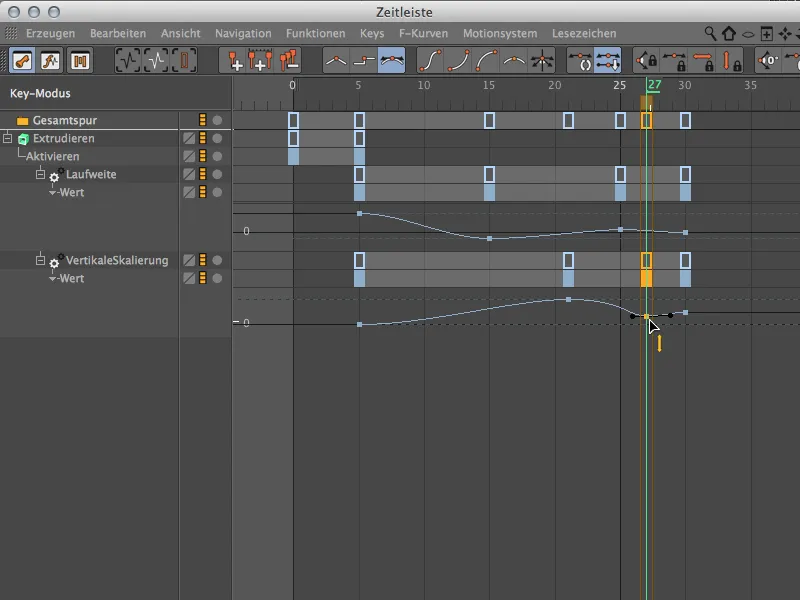Click move arrows icon at top right
This screenshot has width=800, height=600.
(785, 34)
